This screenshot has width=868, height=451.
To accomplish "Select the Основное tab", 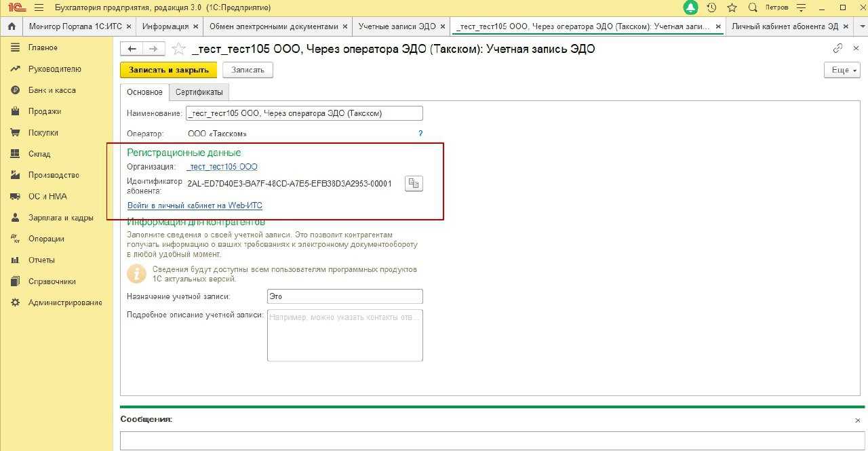I will click(x=144, y=92).
